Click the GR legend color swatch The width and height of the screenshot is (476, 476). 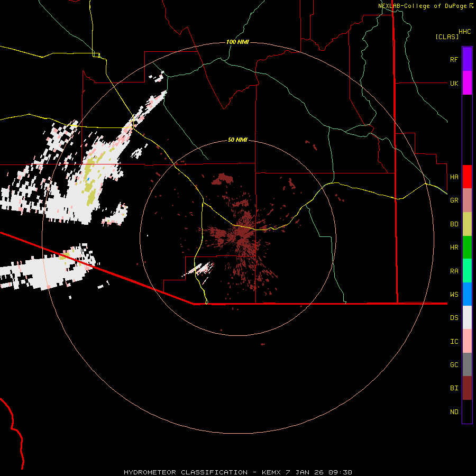tap(467, 200)
